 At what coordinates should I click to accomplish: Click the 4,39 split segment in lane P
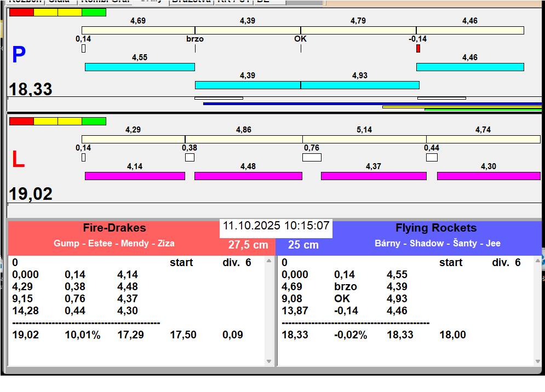pos(248,30)
